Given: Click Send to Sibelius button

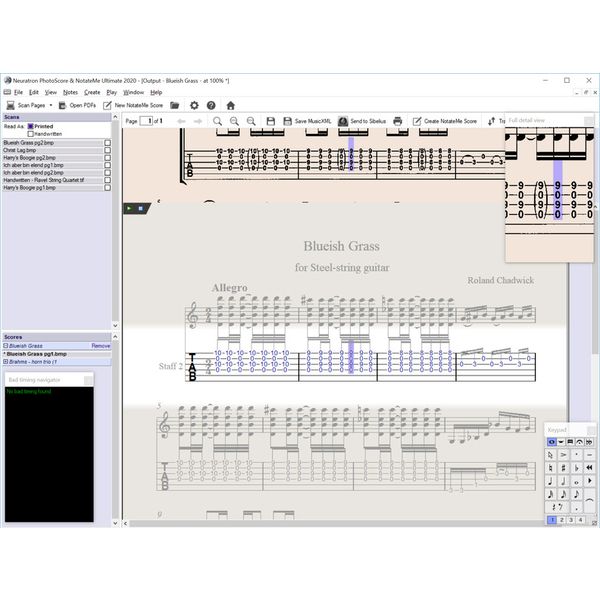Looking at the screenshot, I should point(362,121).
